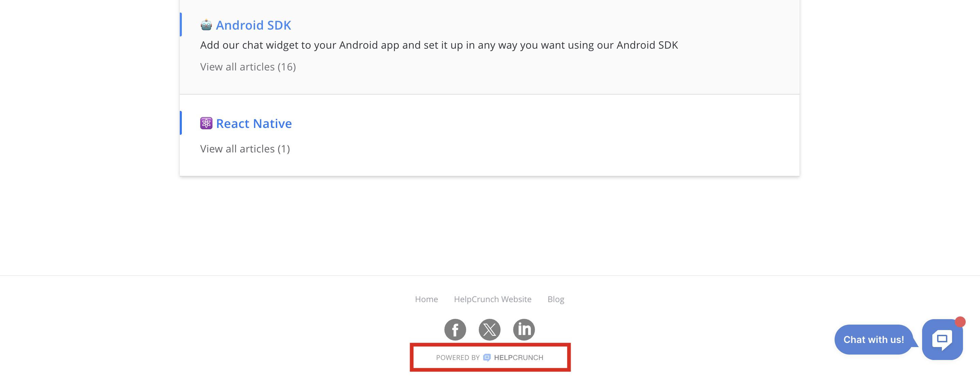
Task: Click the blue accent bar beside React Native
Action: [181, 123]
